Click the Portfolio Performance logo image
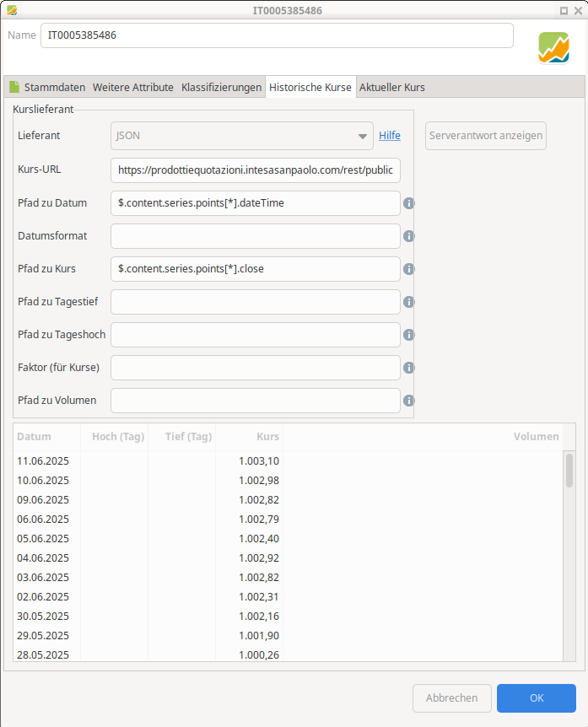This screenshot has height=727, width=588. click(553, 47)
